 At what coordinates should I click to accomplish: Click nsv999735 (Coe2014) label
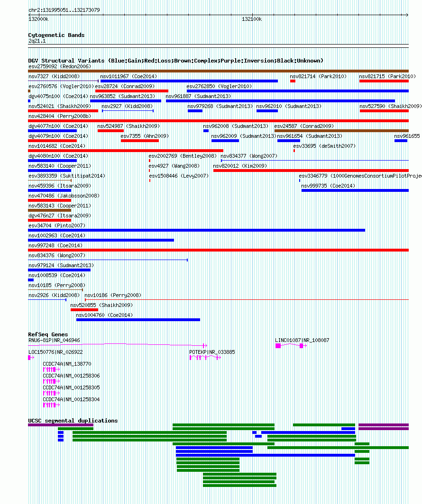point(328,186)
